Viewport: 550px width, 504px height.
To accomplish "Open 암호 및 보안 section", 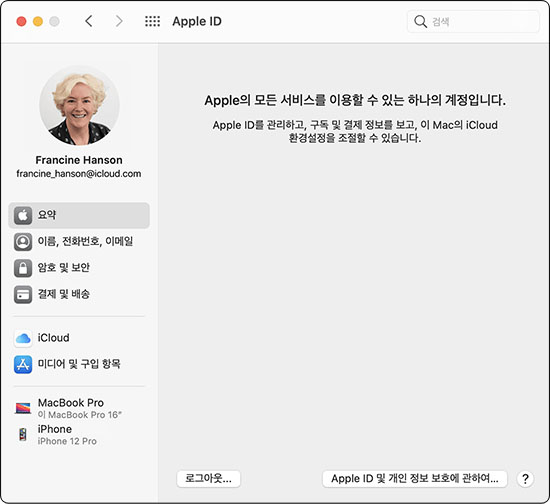I will [x=79, y=268].
